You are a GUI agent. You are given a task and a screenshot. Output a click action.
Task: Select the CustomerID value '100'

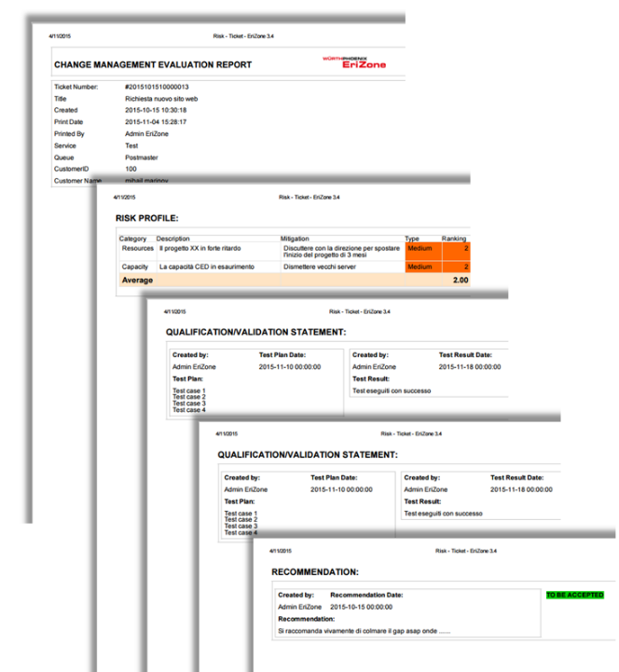(131, 169)
